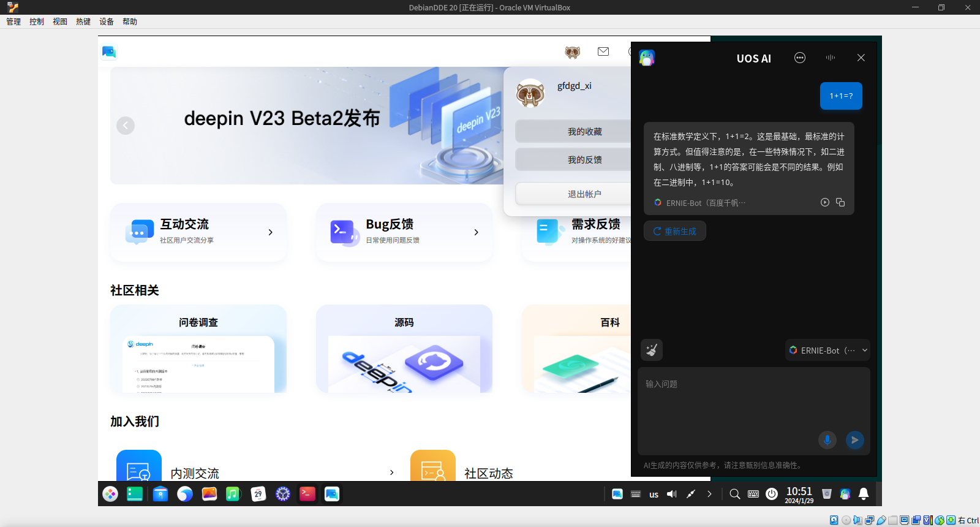Play the ERNIE-Bot answer aloud
This screenshot has height=527, width=980.
825,202
